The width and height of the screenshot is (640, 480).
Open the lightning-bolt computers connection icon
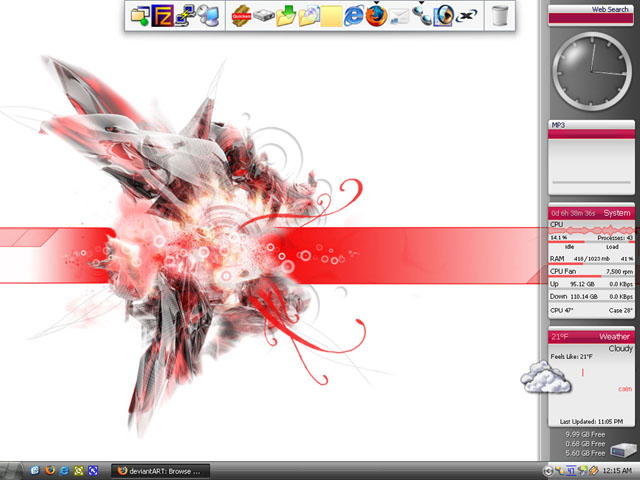(x=185, y=16)
